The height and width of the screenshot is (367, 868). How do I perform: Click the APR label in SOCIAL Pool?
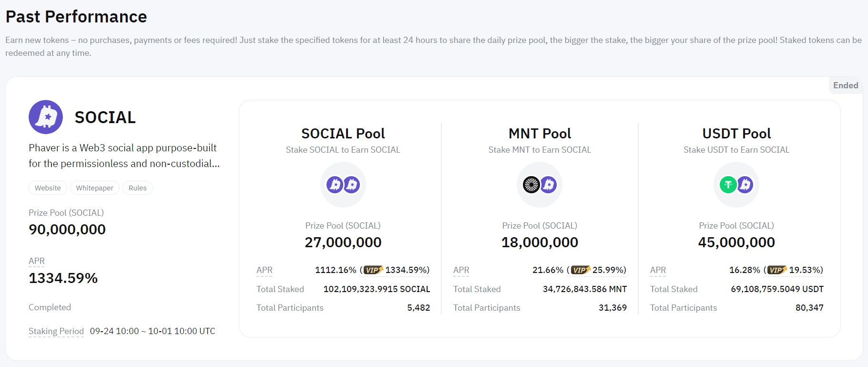click(x=265, y=270)
